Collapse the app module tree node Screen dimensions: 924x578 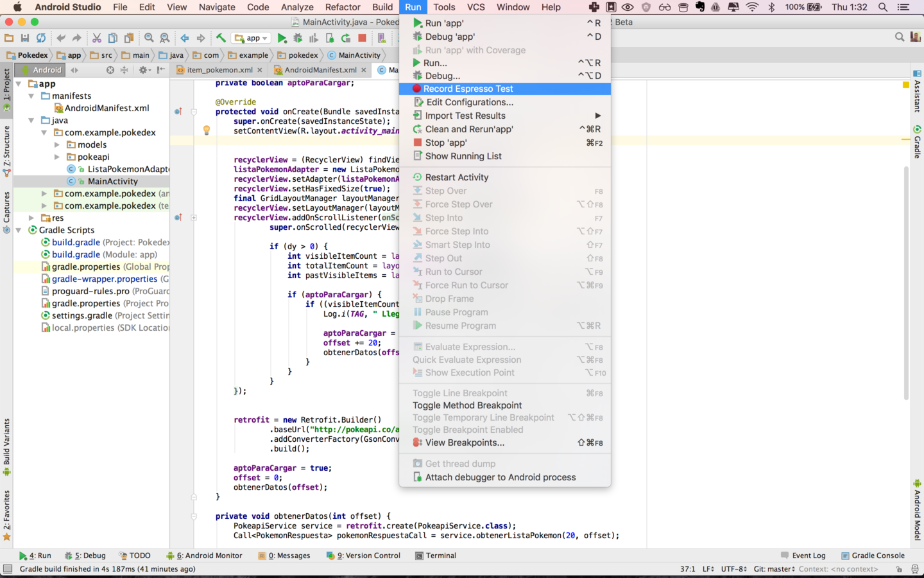[19, 83]
